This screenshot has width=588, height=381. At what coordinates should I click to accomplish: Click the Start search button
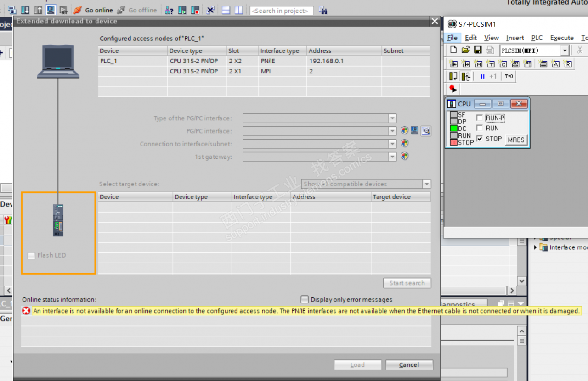(407, 283)
